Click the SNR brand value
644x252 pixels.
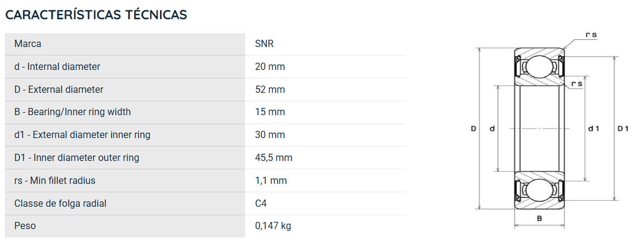264,44
